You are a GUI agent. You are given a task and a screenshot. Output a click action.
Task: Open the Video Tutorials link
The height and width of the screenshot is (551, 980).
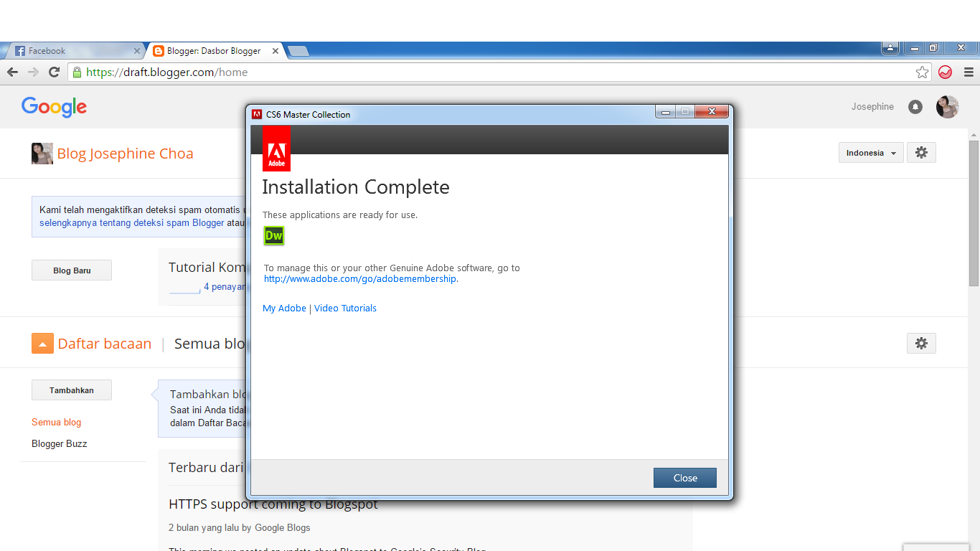345,309
